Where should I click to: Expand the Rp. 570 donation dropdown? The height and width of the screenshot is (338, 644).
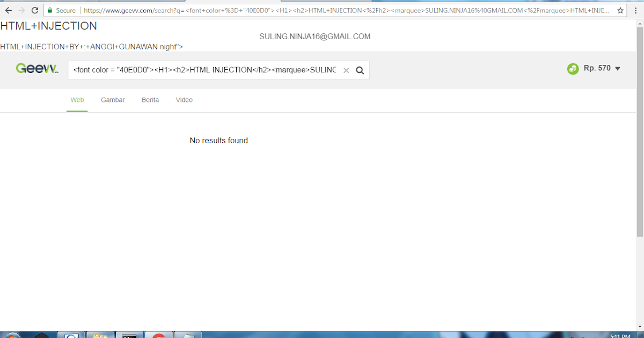pyautogui.click(x=617, y=69)
